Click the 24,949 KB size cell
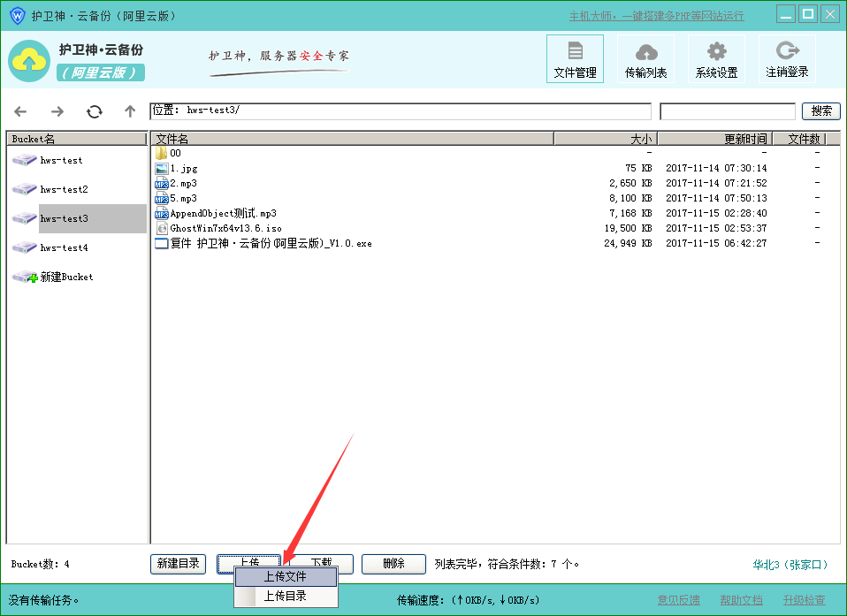847x616 pixels. 628,244
